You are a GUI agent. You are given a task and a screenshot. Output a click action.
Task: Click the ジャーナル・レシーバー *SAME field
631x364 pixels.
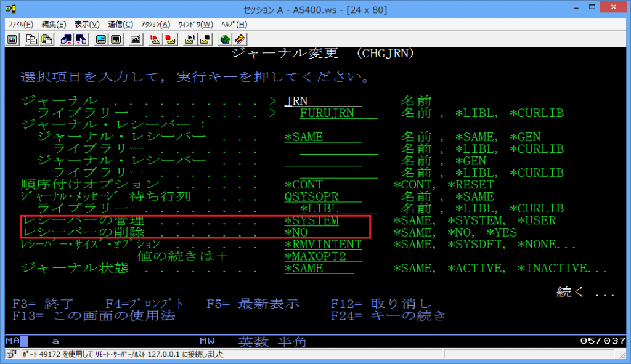click(x=323, y=137)
